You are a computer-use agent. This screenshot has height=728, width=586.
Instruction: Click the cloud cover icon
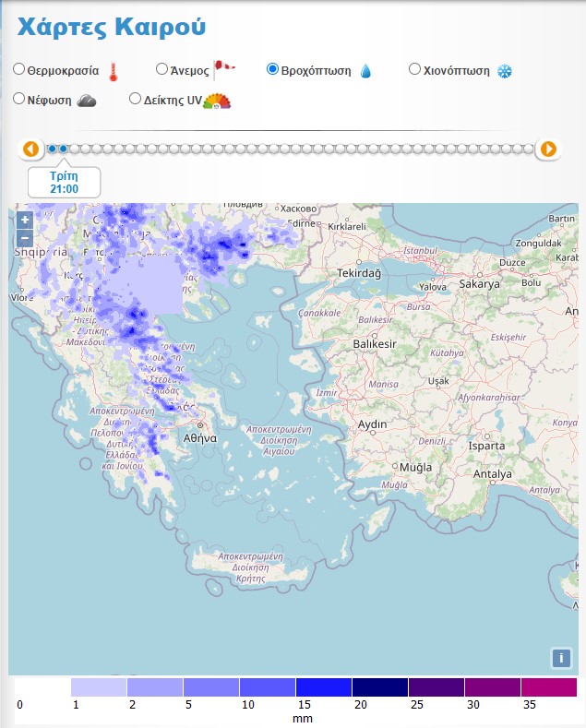(x=87, y=101)
